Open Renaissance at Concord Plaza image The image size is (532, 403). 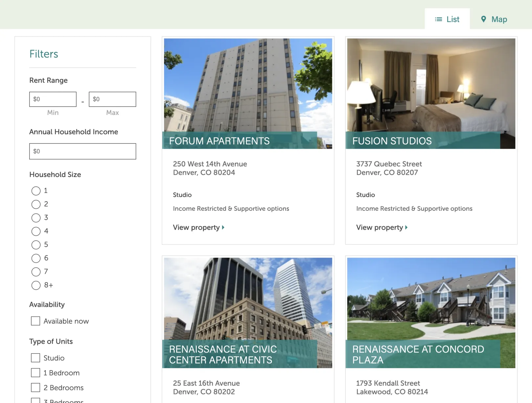431,299
